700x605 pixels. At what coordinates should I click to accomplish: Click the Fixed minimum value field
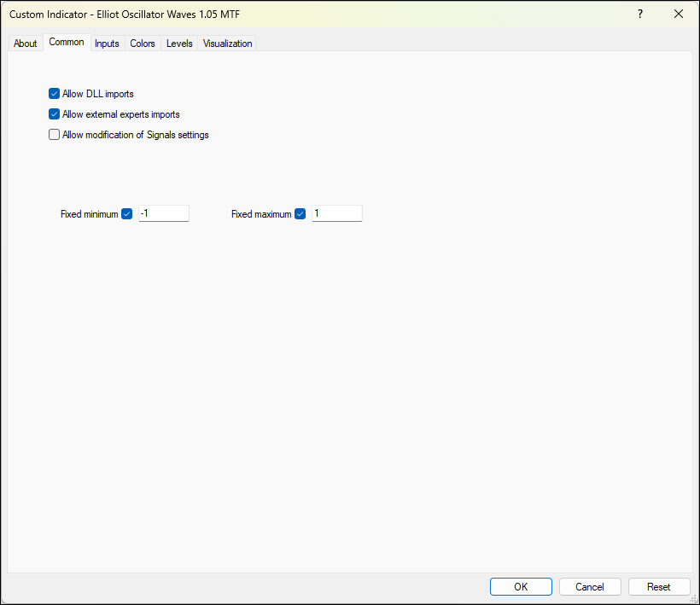tap(163, 214)
